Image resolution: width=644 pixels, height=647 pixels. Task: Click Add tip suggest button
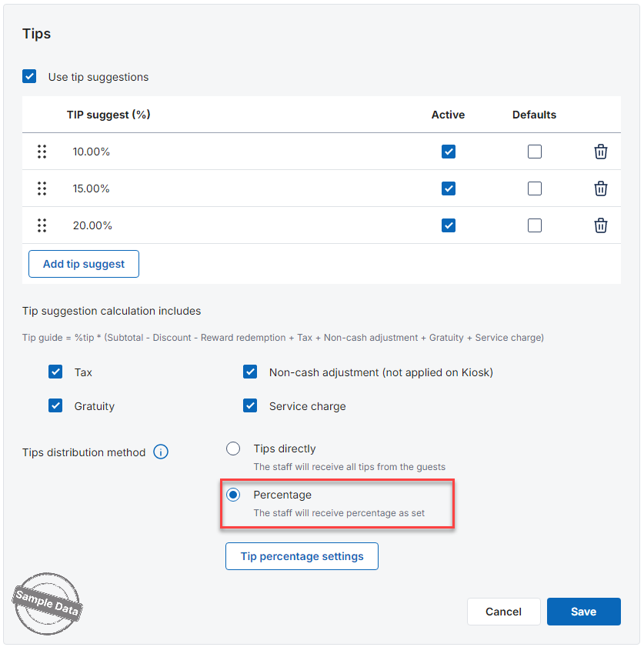[84, 264]
